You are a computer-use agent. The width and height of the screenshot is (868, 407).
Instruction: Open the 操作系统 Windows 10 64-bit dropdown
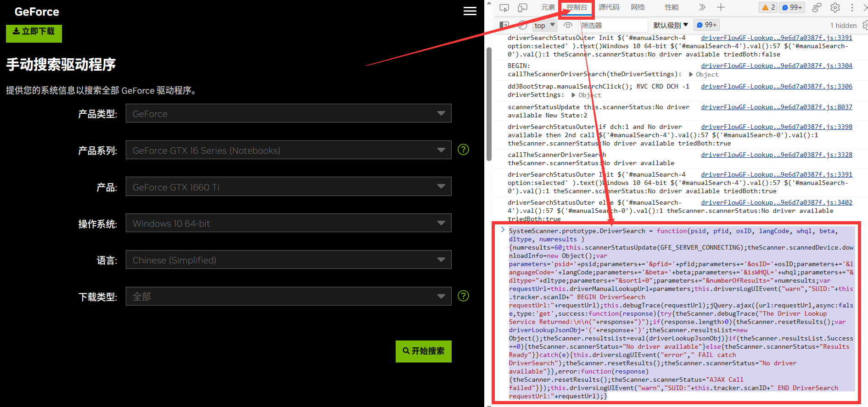tap(288, 223)
